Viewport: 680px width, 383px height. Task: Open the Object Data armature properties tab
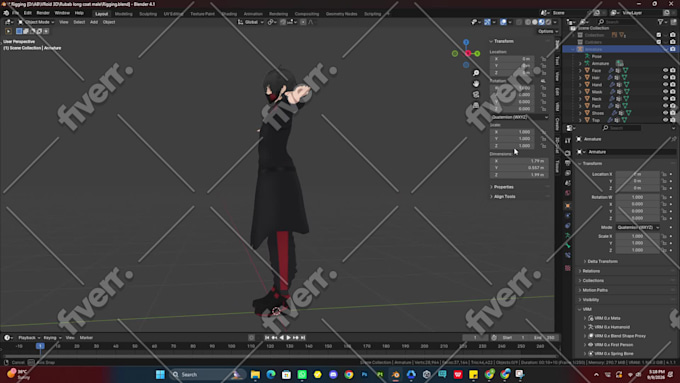point(568,236)
